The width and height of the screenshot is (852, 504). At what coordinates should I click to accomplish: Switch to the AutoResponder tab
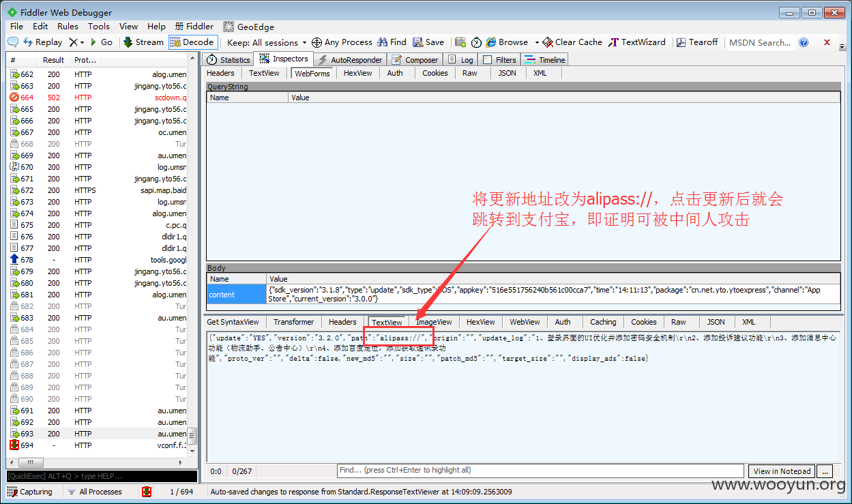click(x=351, y=60)
